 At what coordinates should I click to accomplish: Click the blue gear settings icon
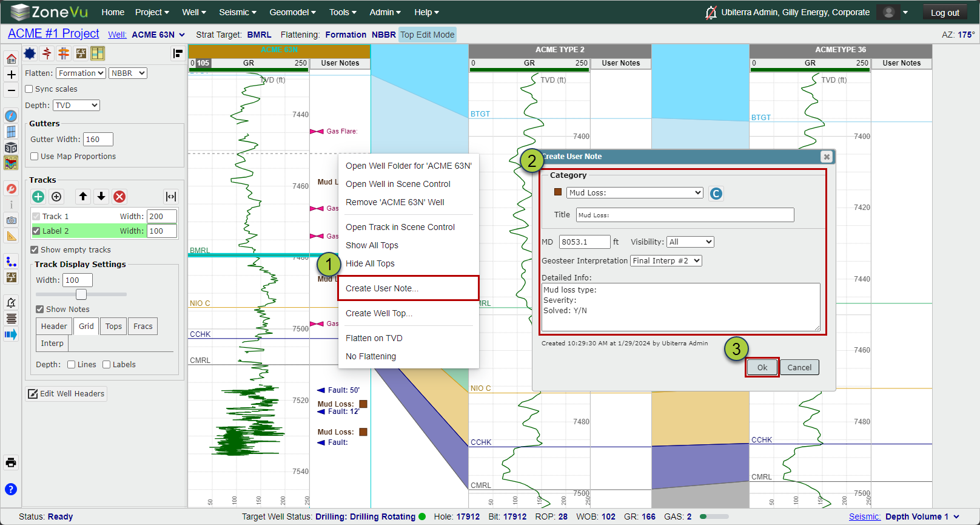pyautogui.click(x=30, y=53)
